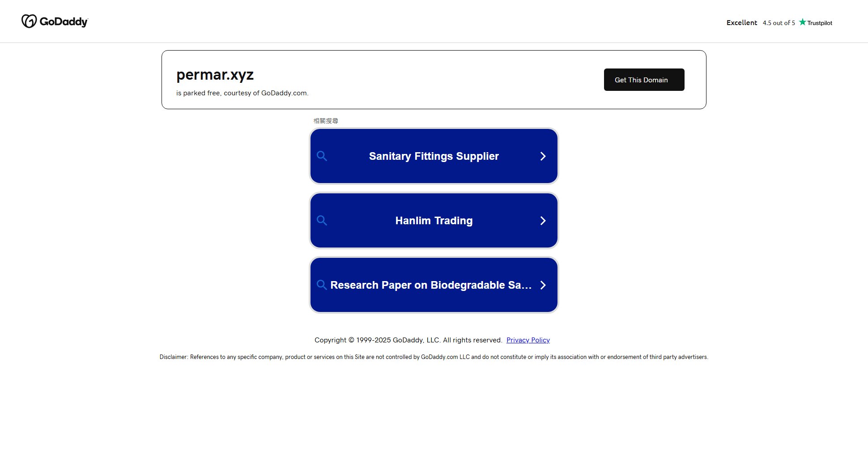The image size is (868, 474).
Task: Select the Sanitary Fittings Supplier search suggestion
Action: click(434, 156)
